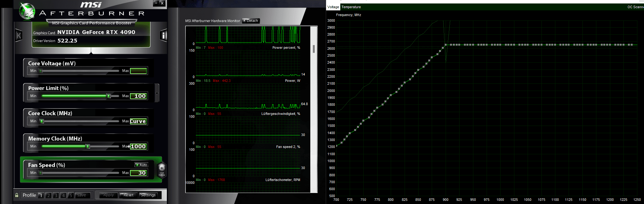Screen dimensions: 644x204
Task: Reset settings to defaults
Action: 128,195
